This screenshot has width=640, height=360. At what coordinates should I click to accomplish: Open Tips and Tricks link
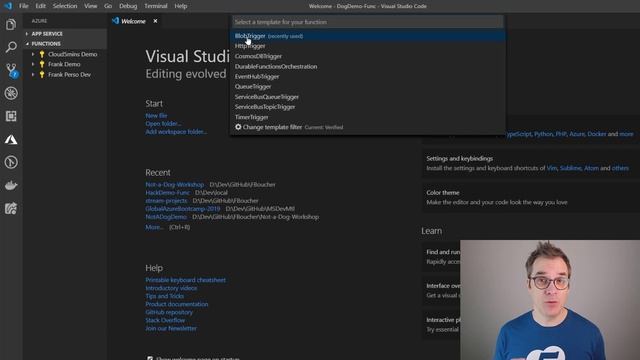pos(164,296)
